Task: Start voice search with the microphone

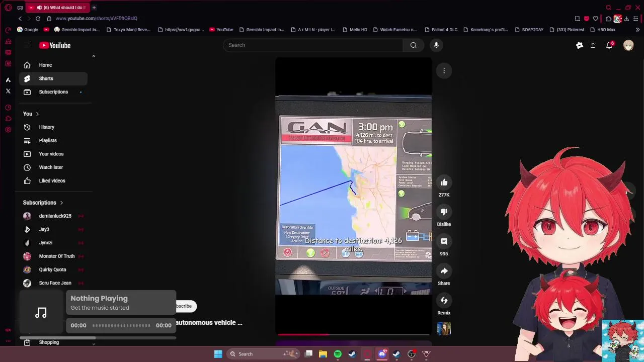Action: tap(436, 45)
